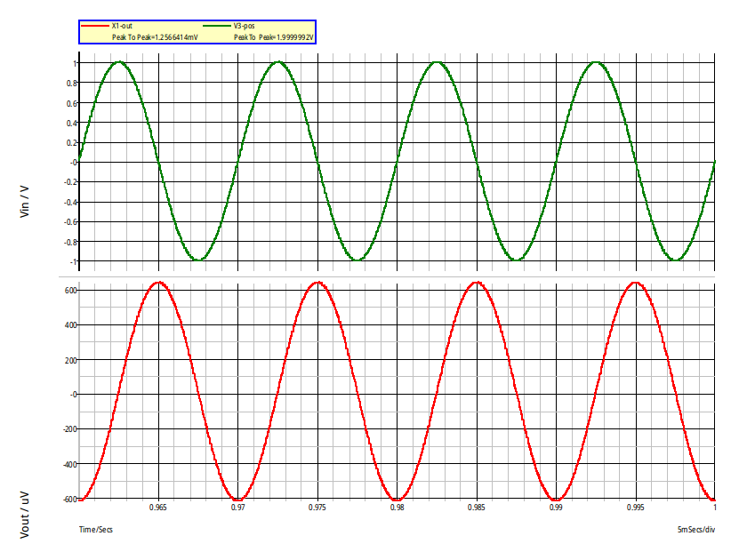The height and width of the screenshot is (560, 747).
Task: Click the -0.4 tick on Vin axis
Action: [70, 203]
